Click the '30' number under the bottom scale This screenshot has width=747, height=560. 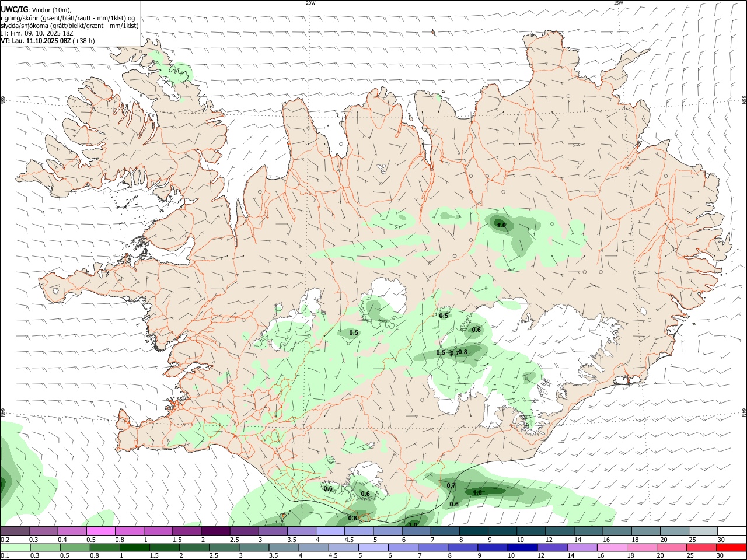pos(721,556)
